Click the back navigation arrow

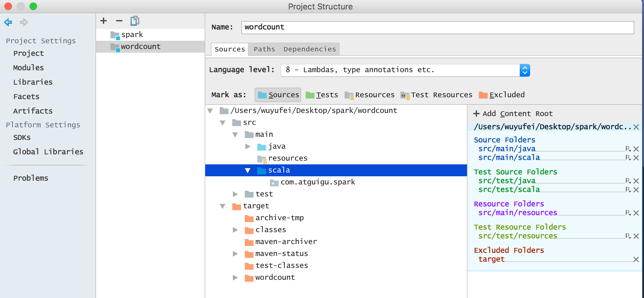[x=8, y=22]
